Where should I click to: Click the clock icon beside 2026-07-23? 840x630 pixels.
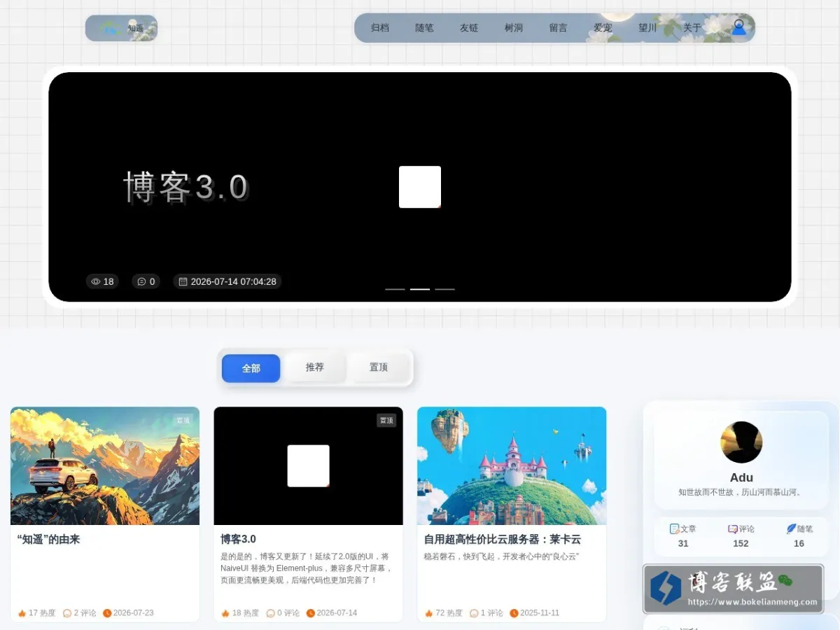107,613
